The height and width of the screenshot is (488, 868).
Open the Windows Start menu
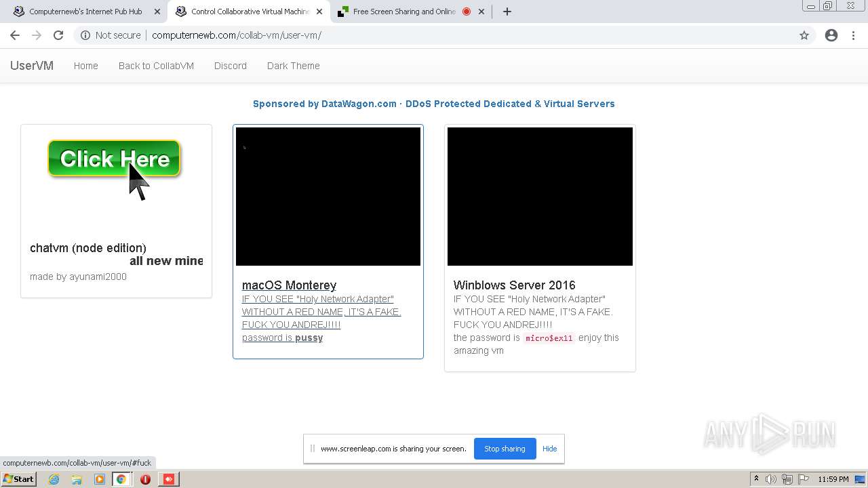click(x=18, y=479)
